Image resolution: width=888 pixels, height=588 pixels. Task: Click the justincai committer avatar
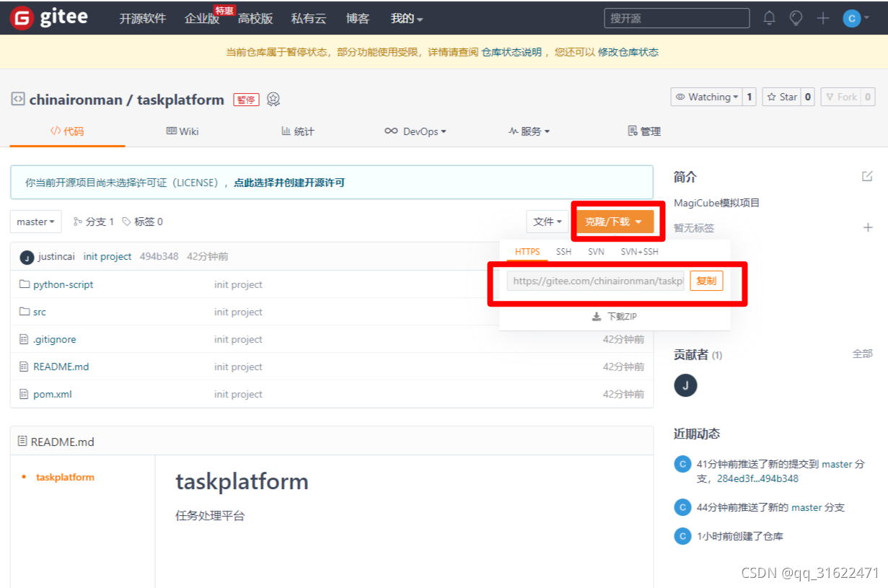coord(27,258)
